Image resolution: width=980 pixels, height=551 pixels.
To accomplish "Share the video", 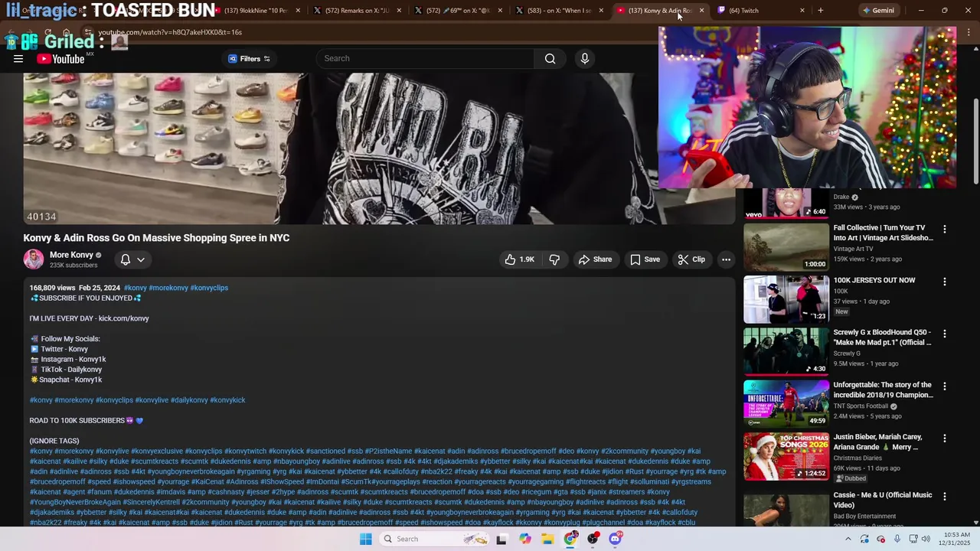I will coord(595,259).
